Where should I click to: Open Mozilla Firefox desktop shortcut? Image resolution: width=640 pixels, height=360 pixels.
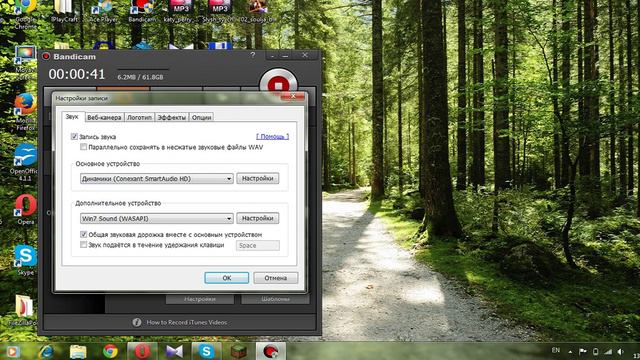coord(25,112)
